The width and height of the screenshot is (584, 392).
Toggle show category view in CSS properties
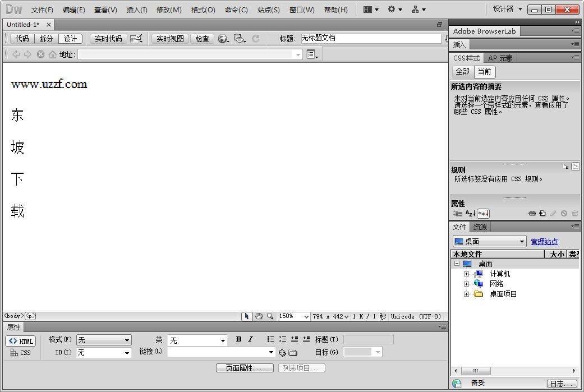pyautogui.click(x=458, y=213)
